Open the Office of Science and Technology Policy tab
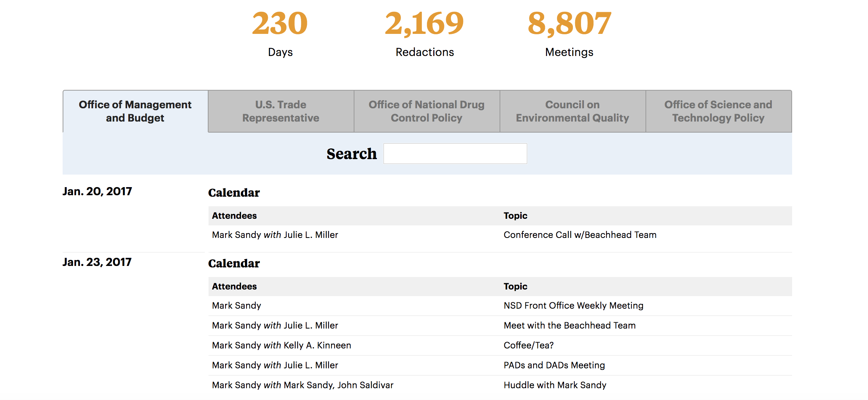The width and height of the screenshot is (868, 400). [x=718, y=111]
